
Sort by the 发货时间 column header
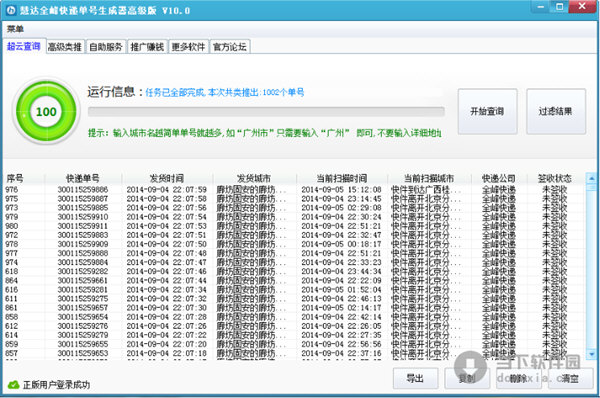pyautogui.click(x=167, y=178)
